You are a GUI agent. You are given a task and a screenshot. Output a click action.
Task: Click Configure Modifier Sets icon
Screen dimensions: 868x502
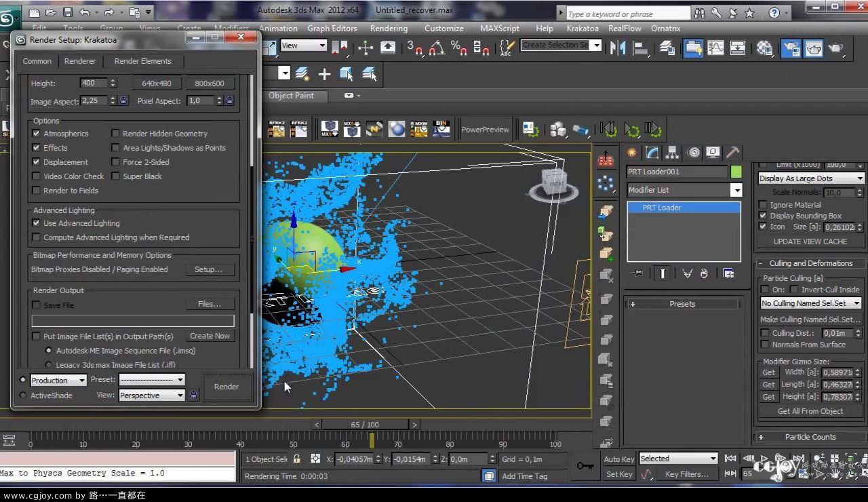click(x=729, y=273)
